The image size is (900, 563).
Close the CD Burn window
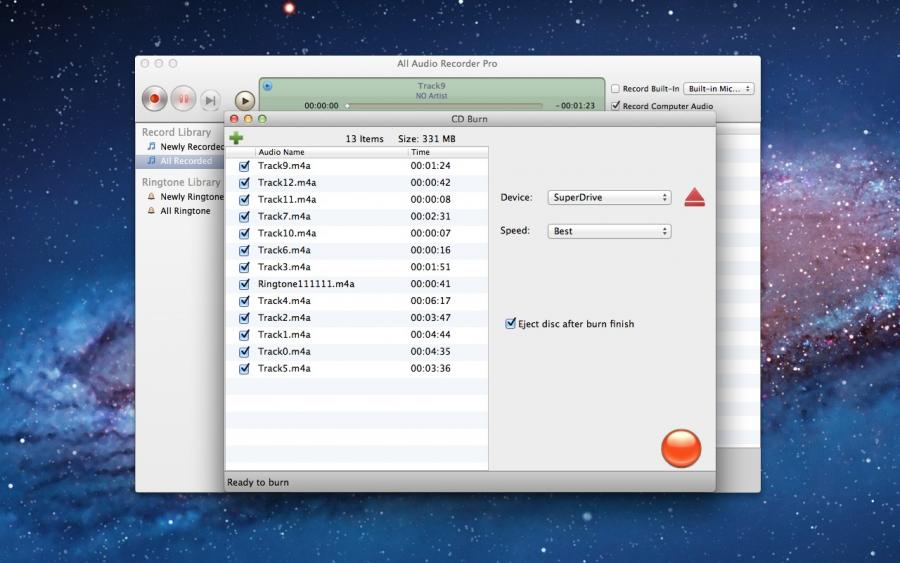tap(234, 119)
